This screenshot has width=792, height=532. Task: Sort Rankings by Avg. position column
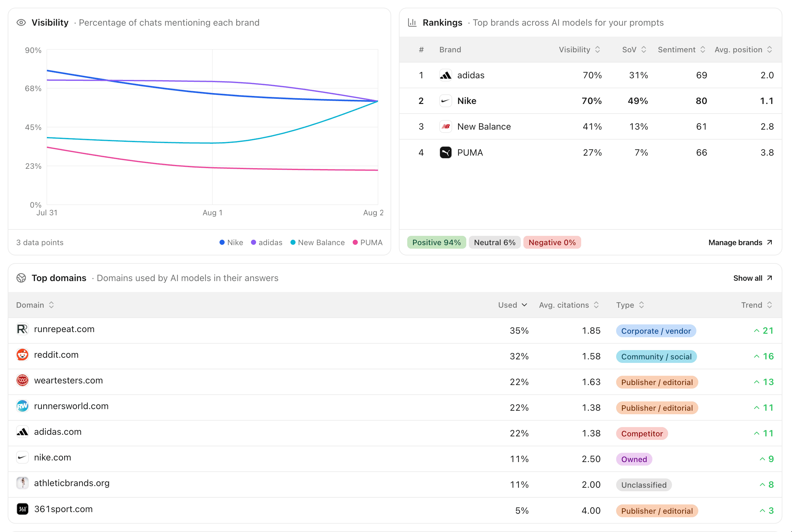pos(744,50)
